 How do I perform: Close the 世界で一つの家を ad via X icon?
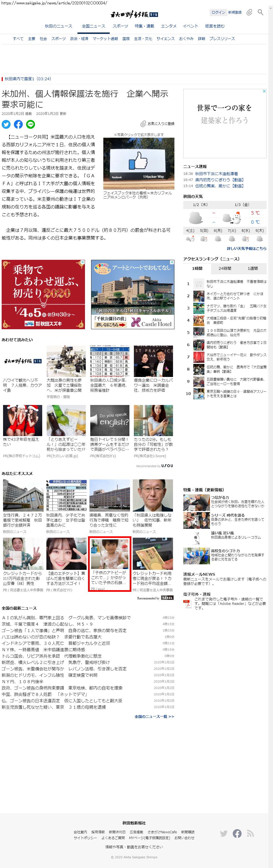(x=264, y=91)
